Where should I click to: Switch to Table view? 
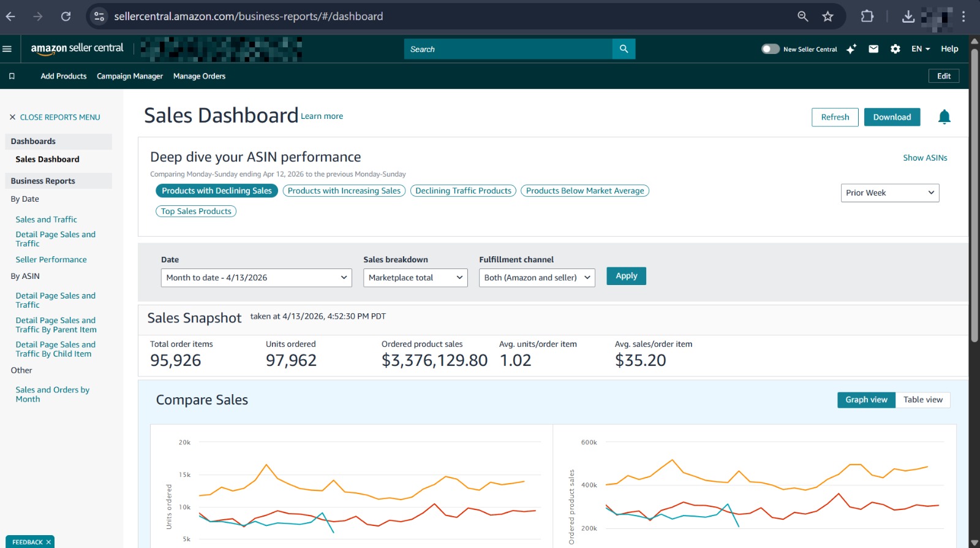[x=923, y=400]
